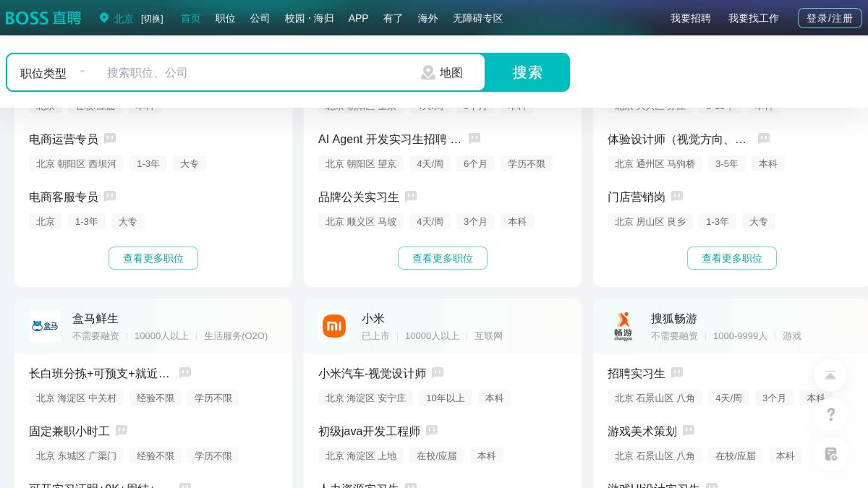Screen dimensions: 868x488
Task: Click chat icon beside 长白班分拣 job
Action: 185,373
